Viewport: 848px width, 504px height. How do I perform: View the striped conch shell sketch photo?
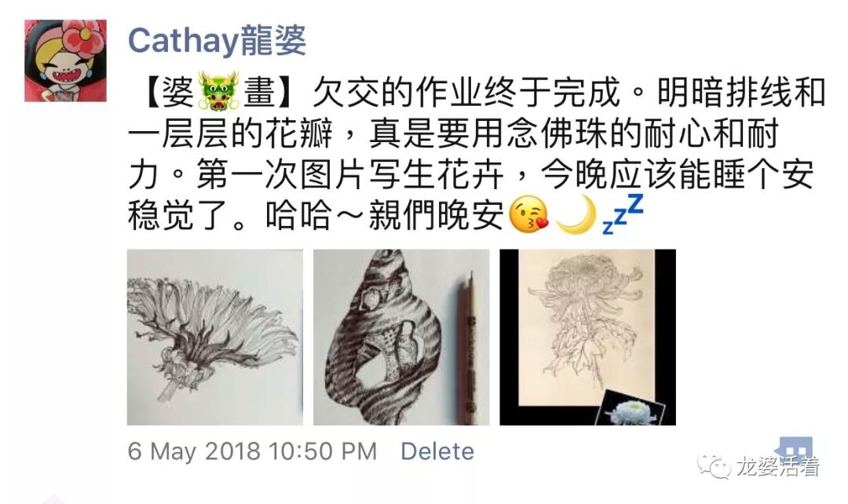tap(401, 337)
